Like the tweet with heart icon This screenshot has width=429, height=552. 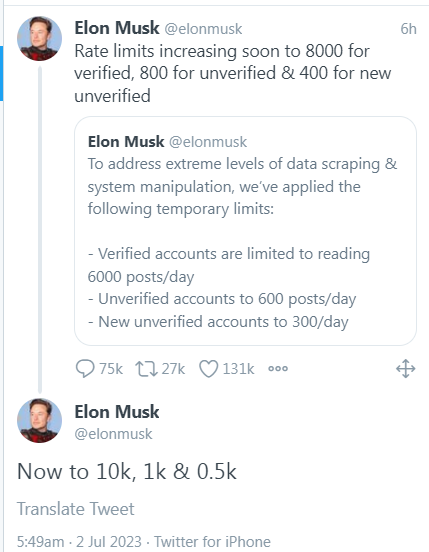pyautogui.click(x=209, y=369)
